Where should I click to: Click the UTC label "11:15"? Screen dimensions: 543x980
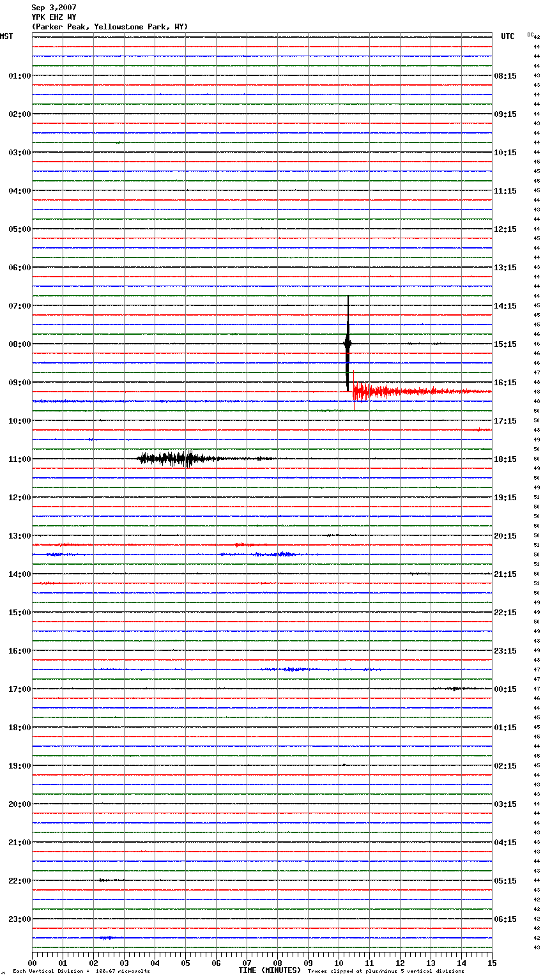505,191
